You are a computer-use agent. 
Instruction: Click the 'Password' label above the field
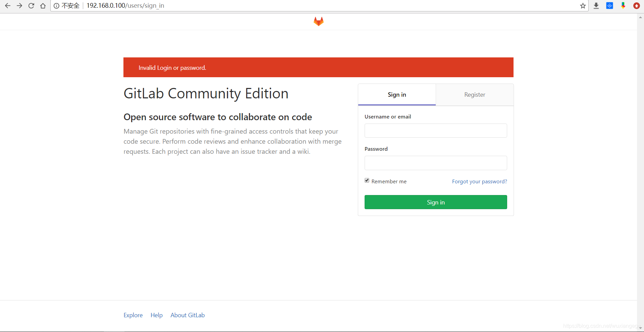coord(376,149)
